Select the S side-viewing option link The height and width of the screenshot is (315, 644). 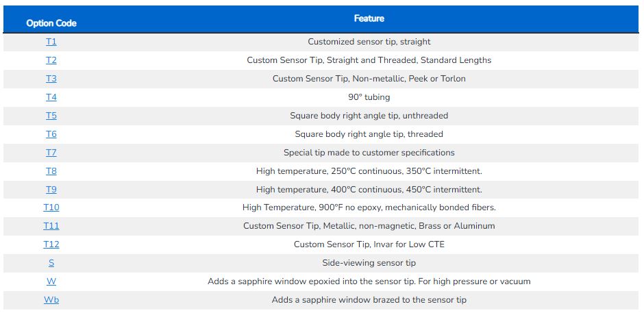(51, 263)
